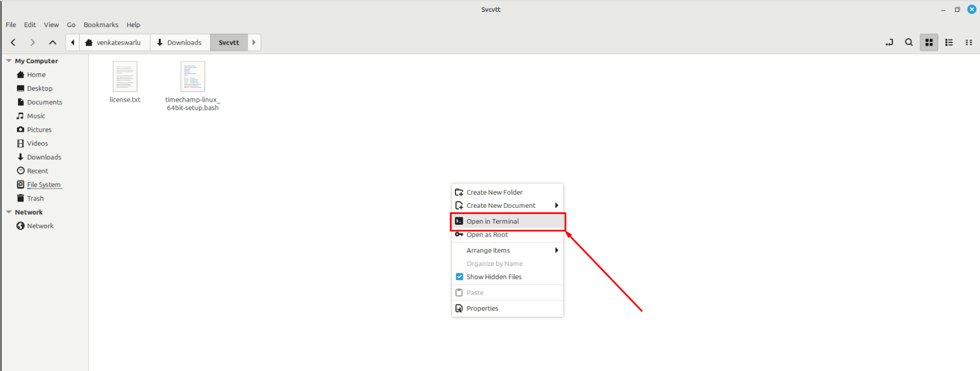Open Recent in the sidebar
The width and height of the screenshot is (980, 371).
tap(37, 171)
